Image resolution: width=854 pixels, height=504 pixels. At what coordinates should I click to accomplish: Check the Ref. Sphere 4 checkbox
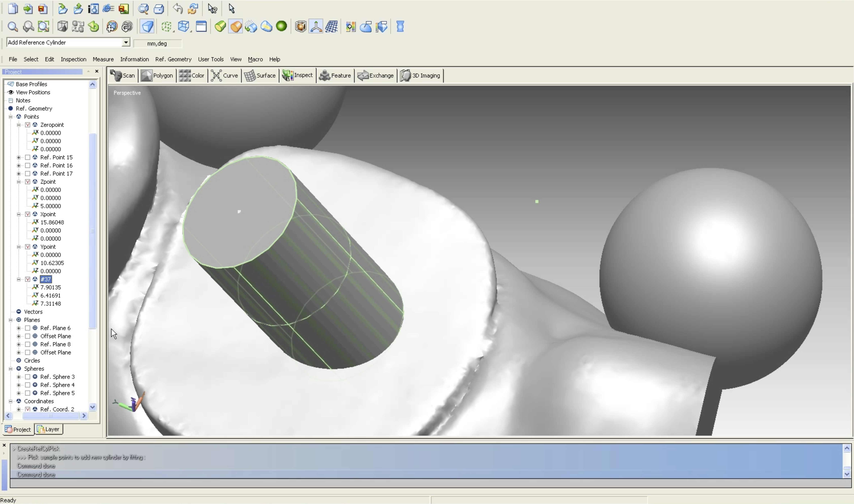click(28, 385)
